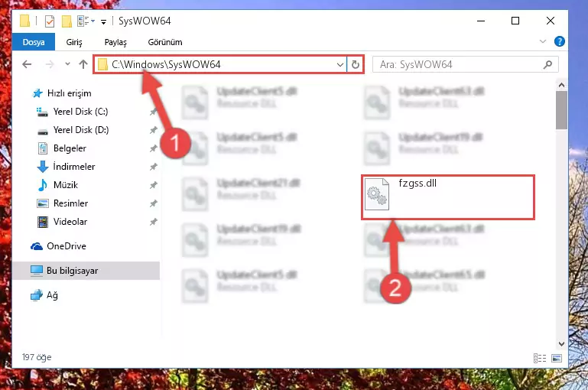The image size is (588, 390).
Task: Select the fzgss.dll file
Action: (x=448, y=197)
